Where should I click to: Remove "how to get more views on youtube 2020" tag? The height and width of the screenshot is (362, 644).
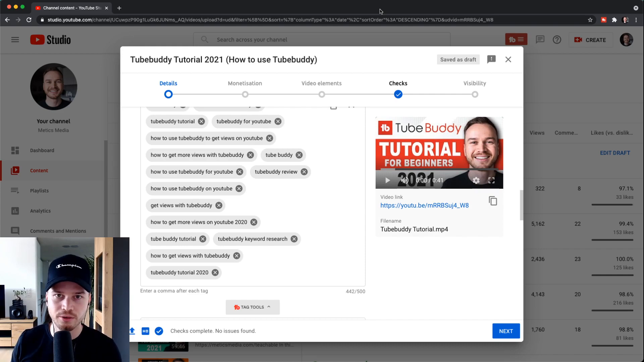pyautogui.click(x=254, y=222)
